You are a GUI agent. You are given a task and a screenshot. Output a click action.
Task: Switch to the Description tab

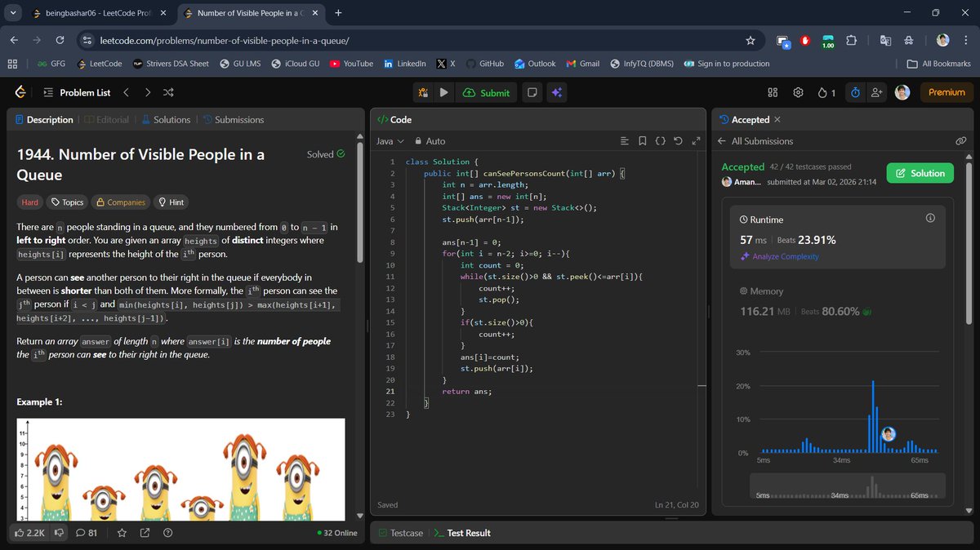[44, 119]
